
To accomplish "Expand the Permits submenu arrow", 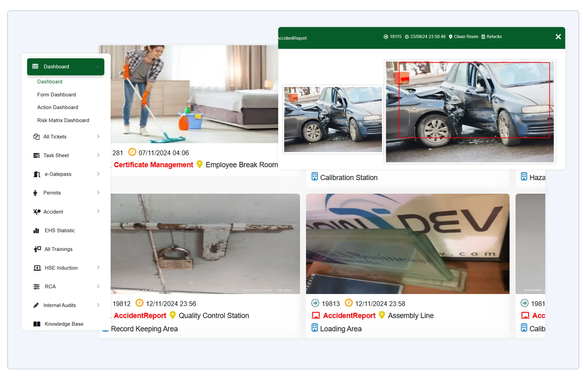I will tap(98, 193).
